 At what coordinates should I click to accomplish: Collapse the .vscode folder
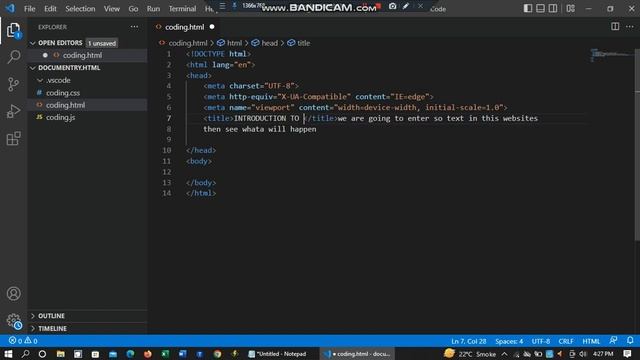58,80
